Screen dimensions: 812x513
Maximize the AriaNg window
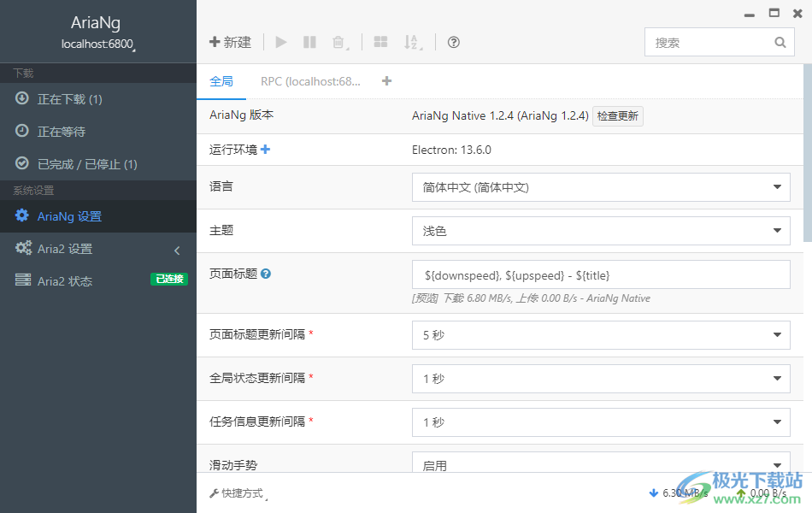pyautogui.click(x=774, y=13)
